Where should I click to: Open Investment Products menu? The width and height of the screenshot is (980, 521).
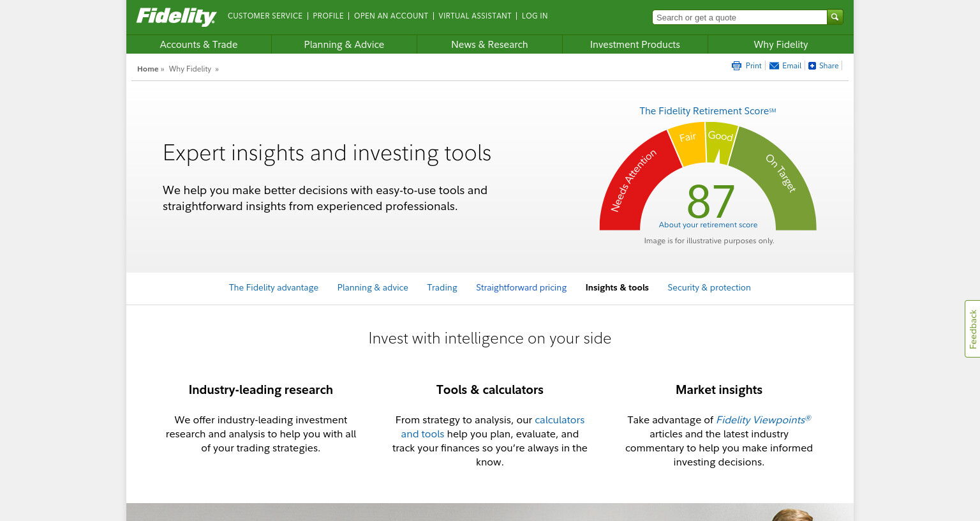635,45
